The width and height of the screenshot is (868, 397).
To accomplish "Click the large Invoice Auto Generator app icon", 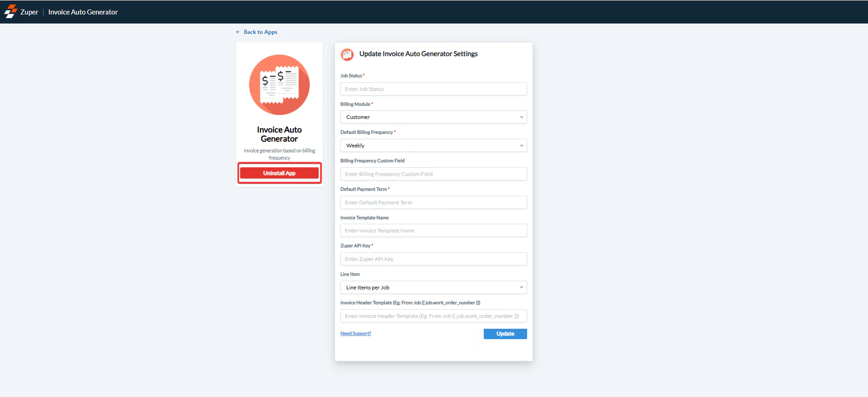I will pyautogui.click(x=279, y=85).
